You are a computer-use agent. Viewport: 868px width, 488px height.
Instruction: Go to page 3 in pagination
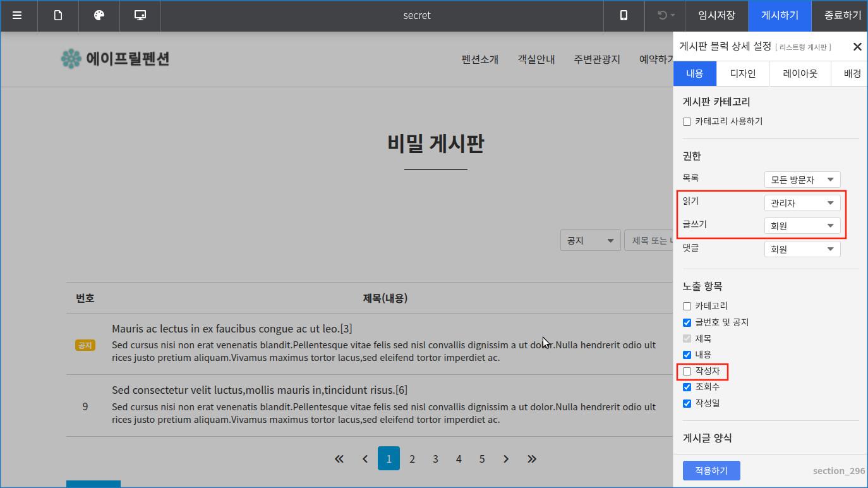click(x=435, y=459)
